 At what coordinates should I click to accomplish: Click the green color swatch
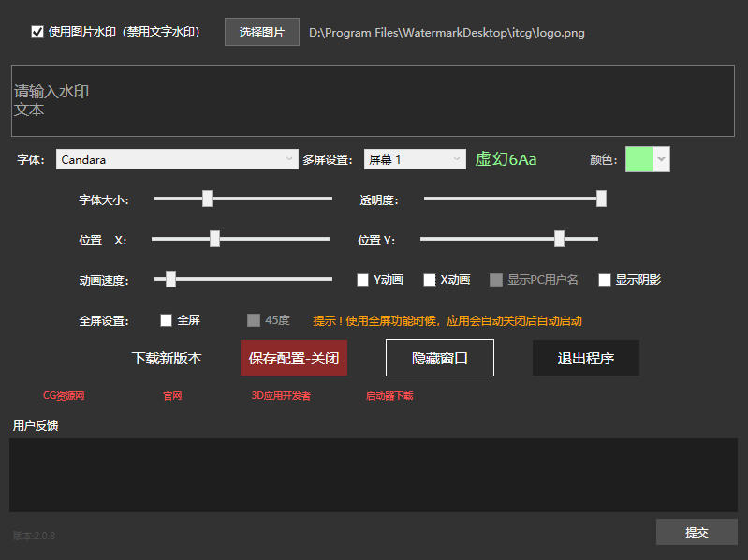[638, 159]
